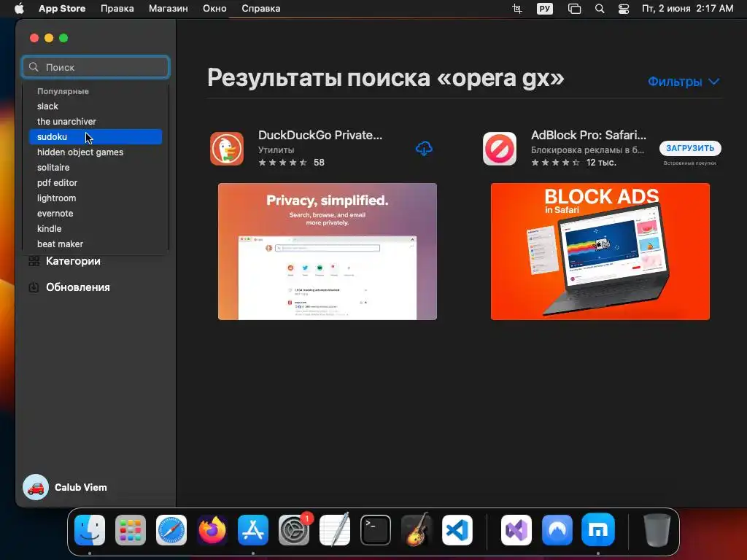Screen dimensions: 747x560
Task: Select the kindle suggestion
Action: 96,228
